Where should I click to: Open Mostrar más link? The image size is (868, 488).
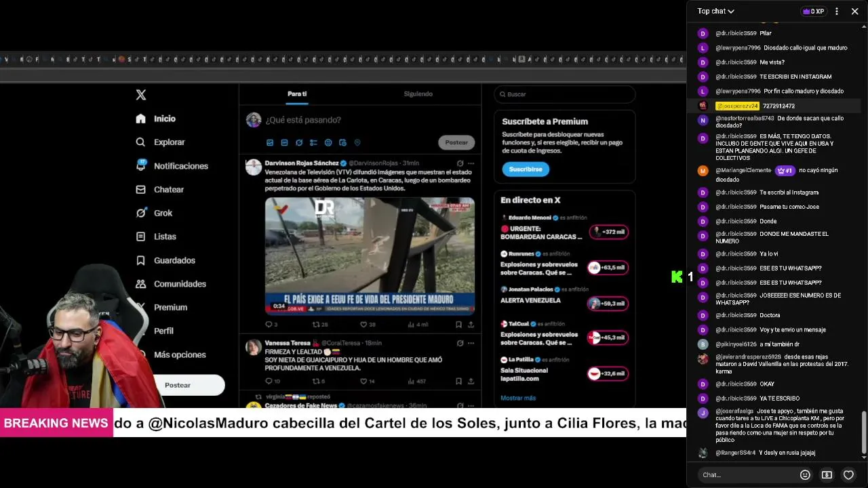(x=518, y=398)
